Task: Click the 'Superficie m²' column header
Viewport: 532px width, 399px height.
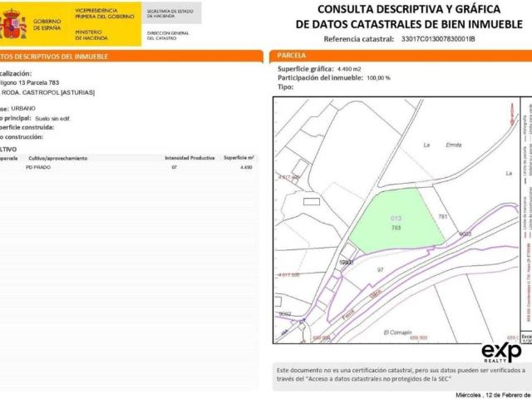Action: (x=239, y=157)
